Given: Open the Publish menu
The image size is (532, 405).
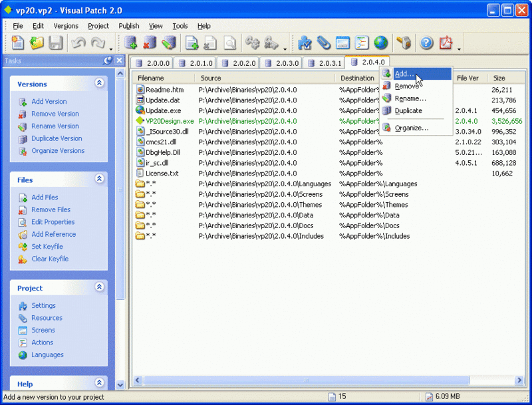Looking at the screenshot, I should click(x=128, y=26).
